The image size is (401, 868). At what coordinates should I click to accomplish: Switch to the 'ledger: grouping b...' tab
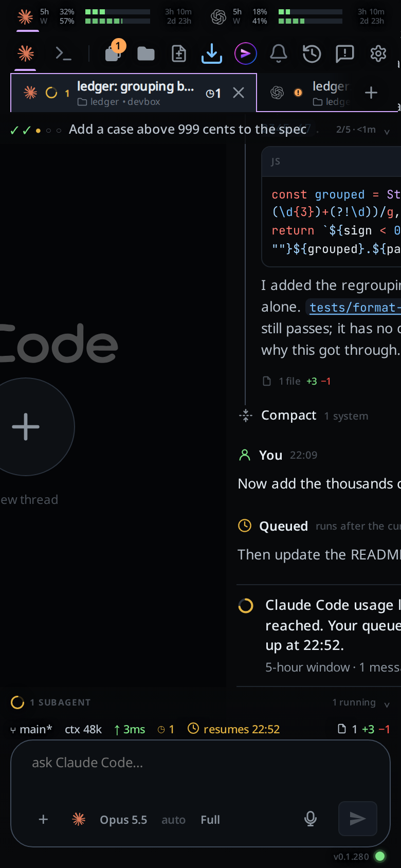click(133, 93)
